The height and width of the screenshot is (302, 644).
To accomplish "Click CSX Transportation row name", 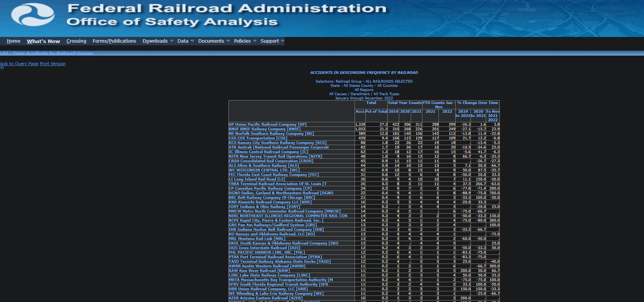I will coord(258,138).
